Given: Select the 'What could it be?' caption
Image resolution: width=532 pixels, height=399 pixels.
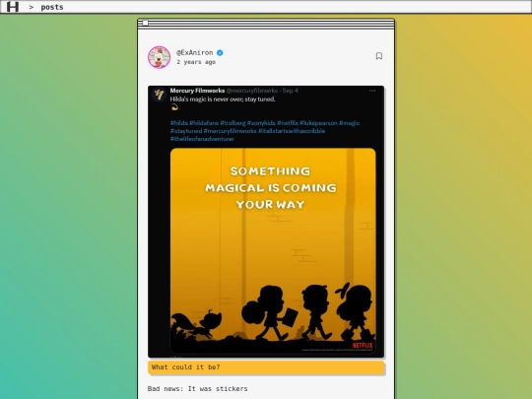Looking at the screenshot, I should coord(266,367).
